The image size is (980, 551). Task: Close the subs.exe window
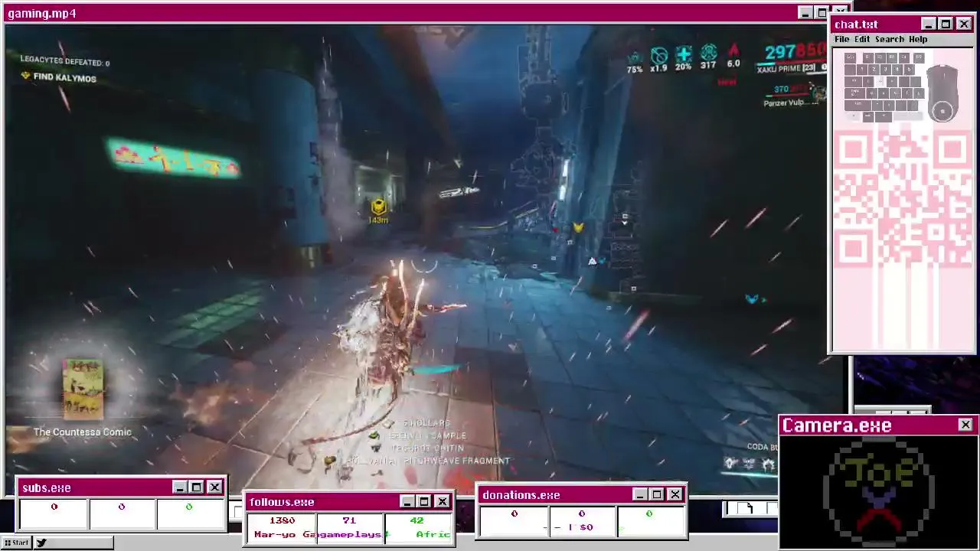[214, 487]
